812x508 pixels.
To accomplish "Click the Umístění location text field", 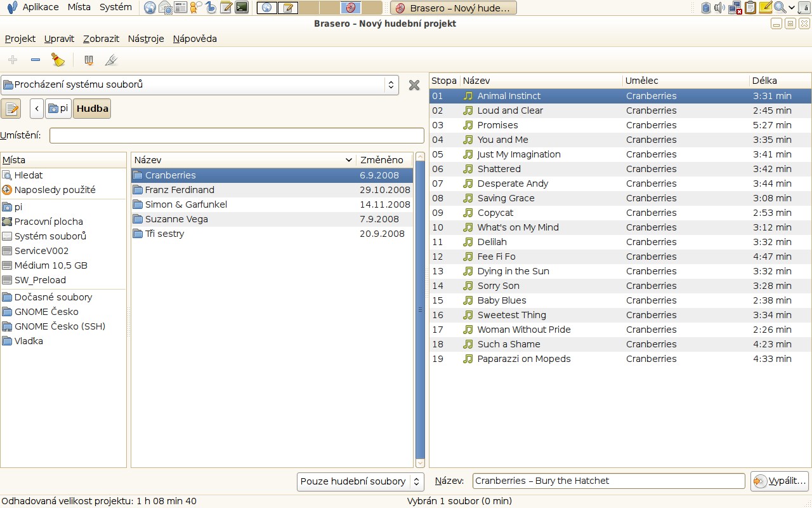I will 237,135.
